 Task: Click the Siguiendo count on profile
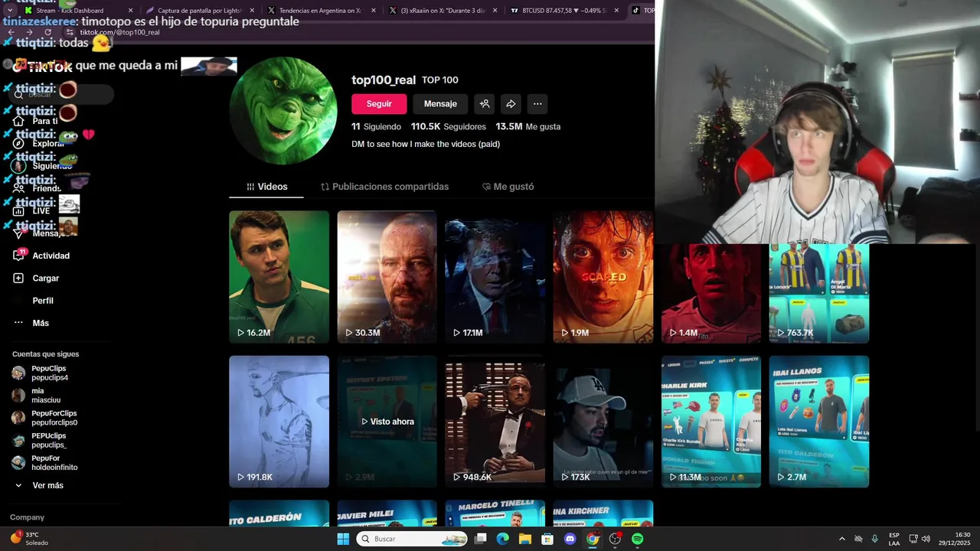(376, 126)
